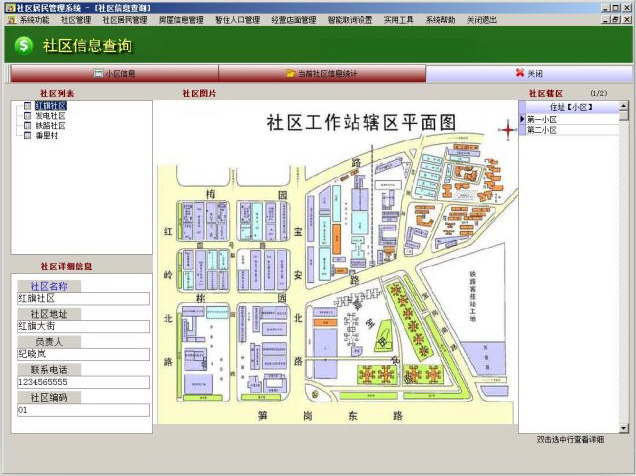Click the tree icon beside the last community
The height and width of the screenshot is (476, 636).
pos(28,135)
